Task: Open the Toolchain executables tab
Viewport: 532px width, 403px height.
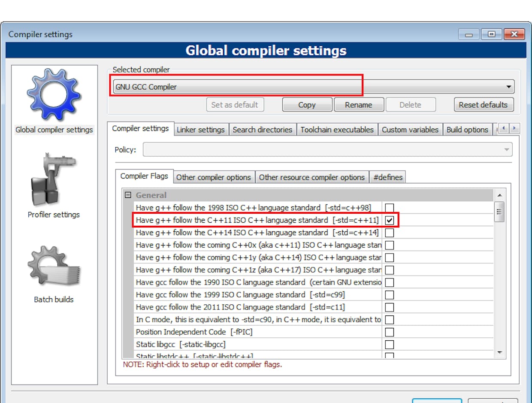Action: coord(337,130)
